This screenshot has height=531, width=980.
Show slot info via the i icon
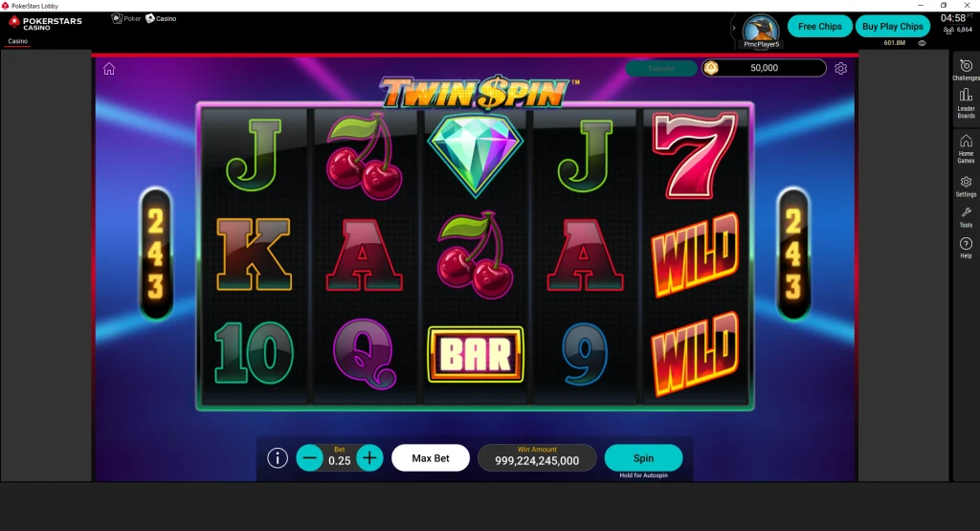[x=278, y=458]
